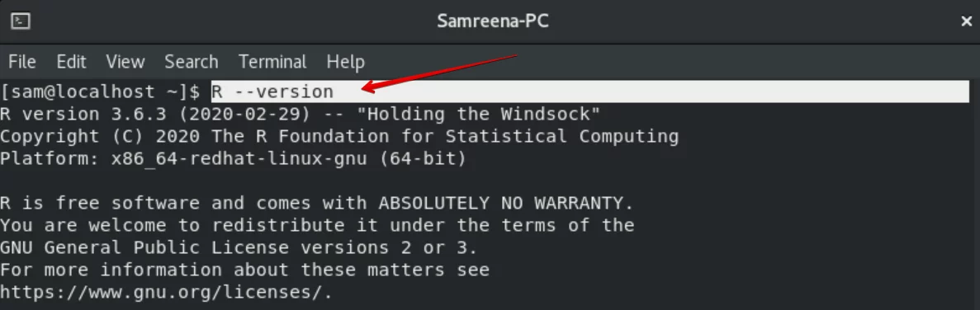Open the Help menu
This screenshot has height=310, width=980.
click(x=345, y=62)
